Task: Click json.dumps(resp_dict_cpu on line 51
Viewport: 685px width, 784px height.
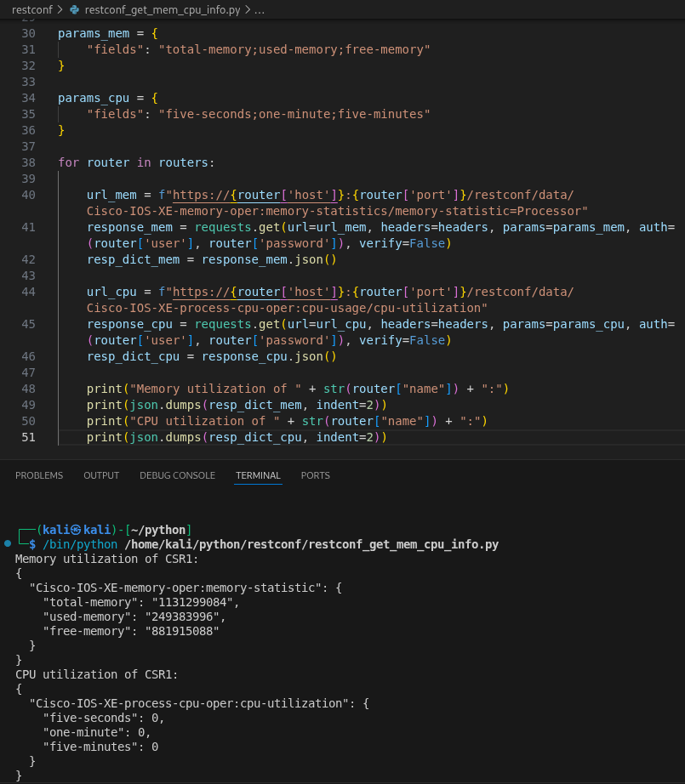Action: click(x=215, y=437)
